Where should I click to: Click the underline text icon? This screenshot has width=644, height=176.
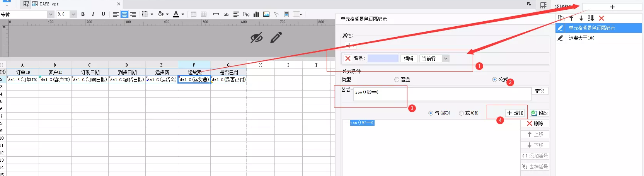tap(103, 14)
